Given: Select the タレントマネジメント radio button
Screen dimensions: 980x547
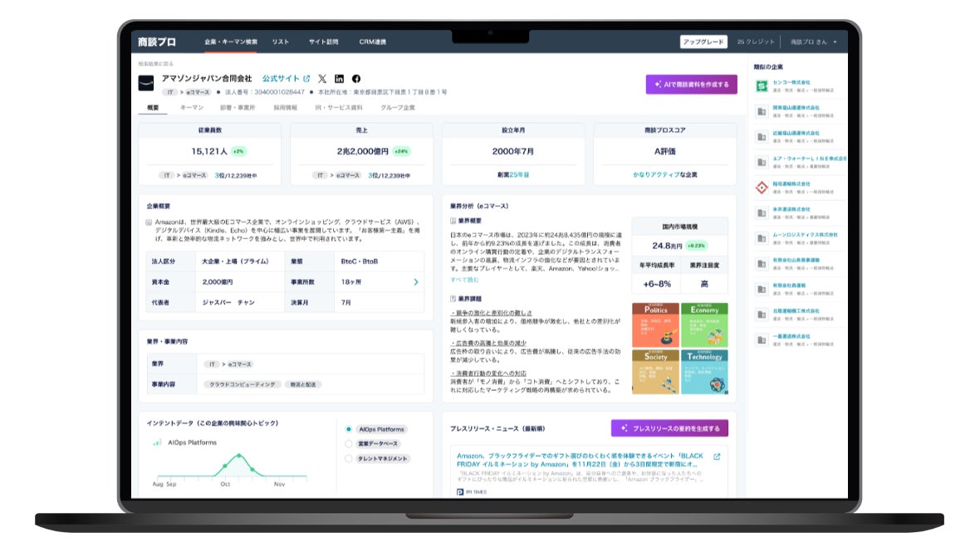Looking at the screenshot, I should click(x=349, y=459).
